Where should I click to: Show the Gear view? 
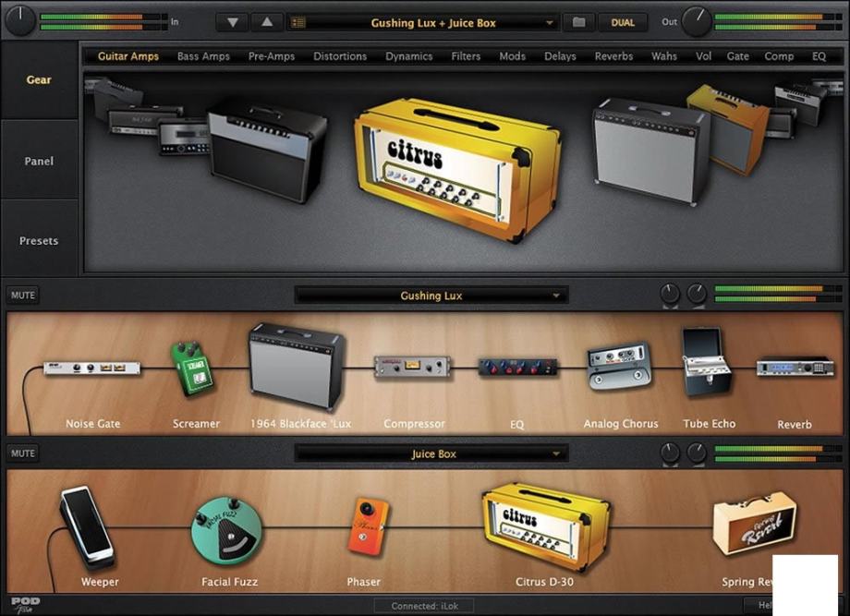pyautogui.click(x=39, y=79)
